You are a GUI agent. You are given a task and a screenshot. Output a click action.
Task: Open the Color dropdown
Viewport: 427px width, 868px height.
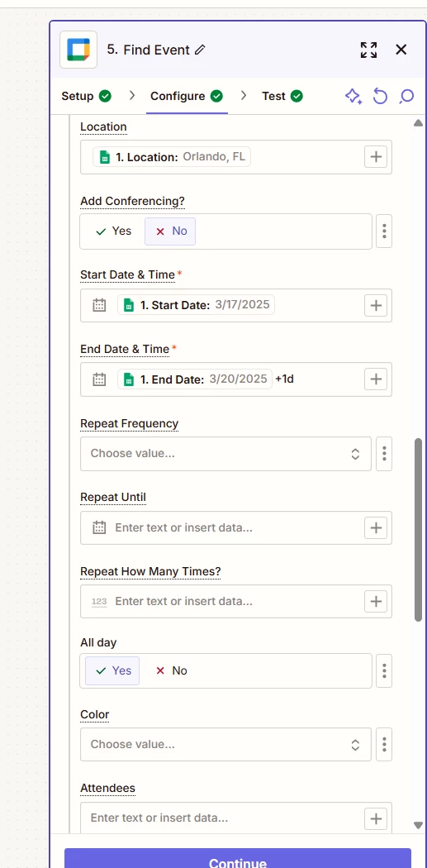(x=225, y=745)
